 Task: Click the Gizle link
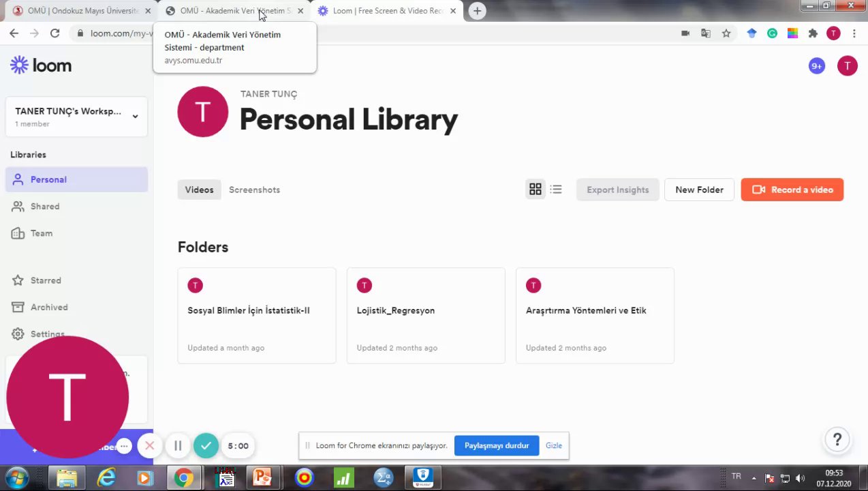click(x=554, y=445)
